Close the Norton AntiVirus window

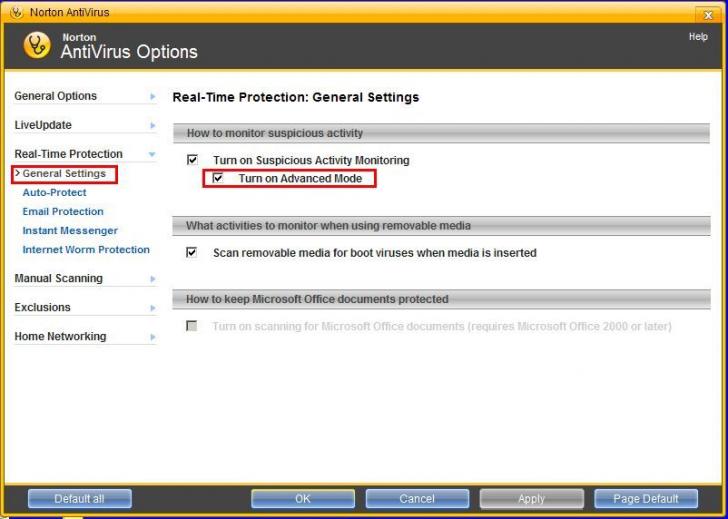[x=709, y=13]
